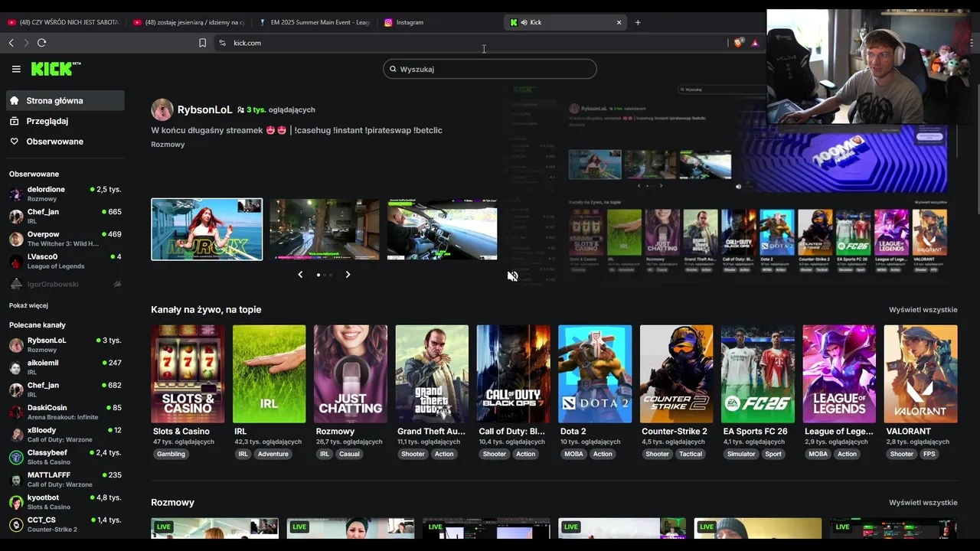Click CCT_CS avatar in sidebar
Viewport: 980px width, 551px height.
point(16,525)
